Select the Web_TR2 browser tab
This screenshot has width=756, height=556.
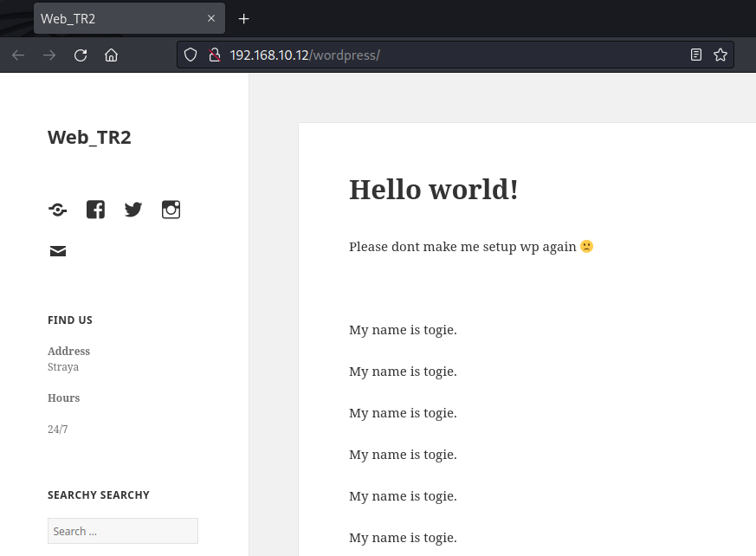coord(113,18)
